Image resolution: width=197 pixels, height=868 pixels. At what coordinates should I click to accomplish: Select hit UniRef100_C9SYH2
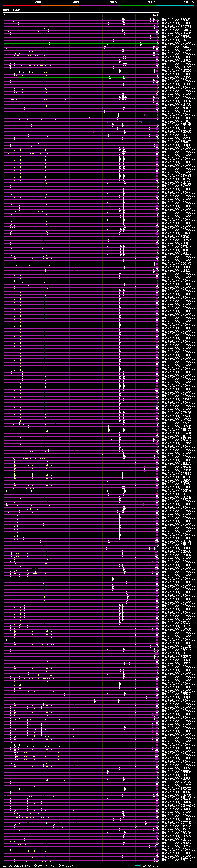[177, 138]
